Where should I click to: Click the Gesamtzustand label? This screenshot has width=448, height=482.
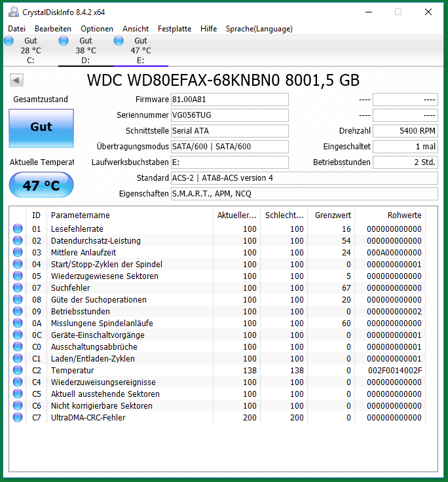click(41, 100)
